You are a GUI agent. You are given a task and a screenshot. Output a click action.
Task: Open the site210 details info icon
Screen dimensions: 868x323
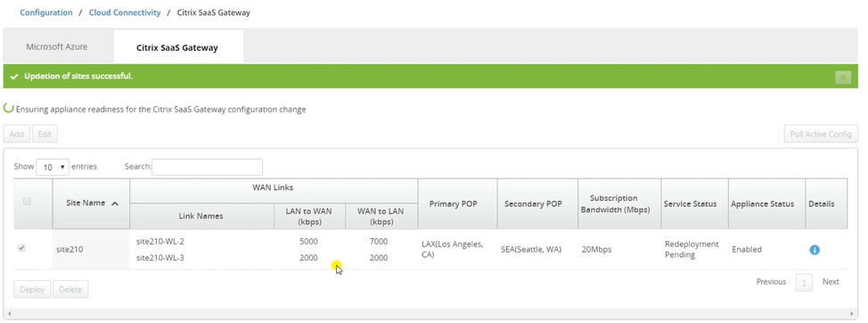click(x=815, y=250)
